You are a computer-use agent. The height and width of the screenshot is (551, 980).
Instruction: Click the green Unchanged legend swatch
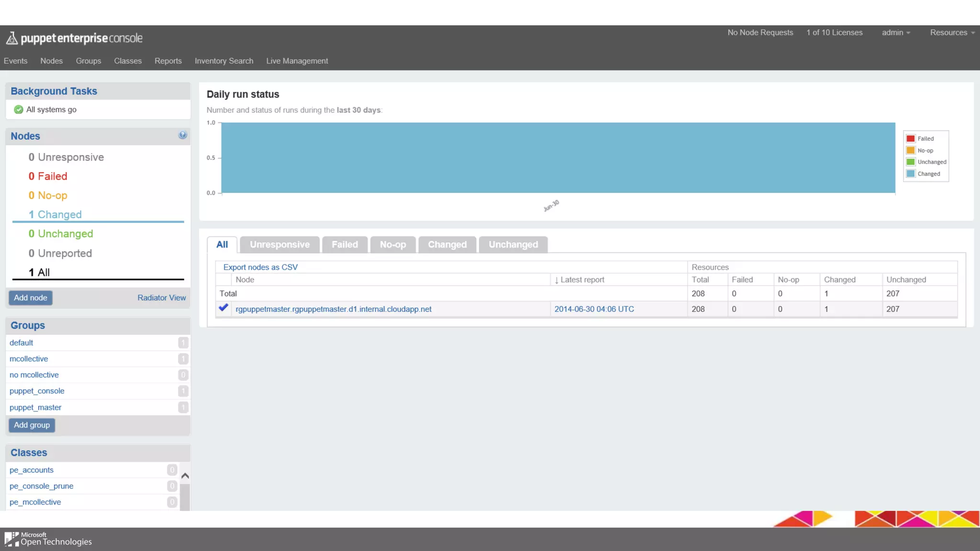coord(911,162)
